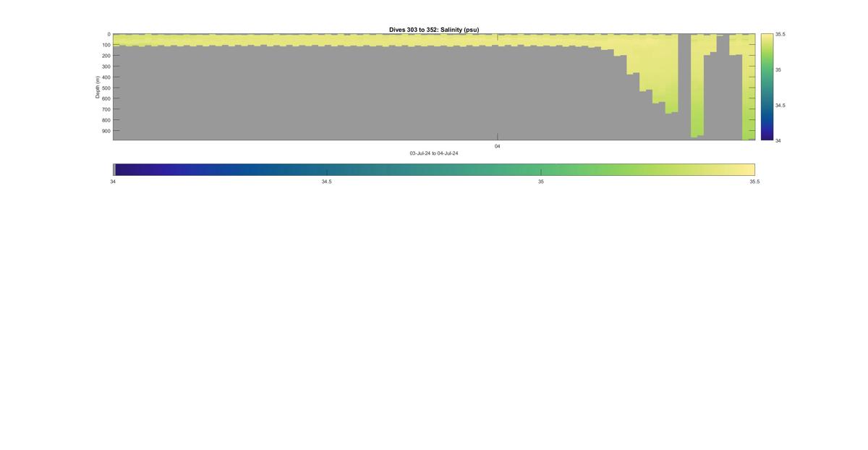This screenshot has height=450, width=868.
Task: Click the 35 tick label under horizontal colorbar
Action: pyautogui.click(x=541, y=182)
